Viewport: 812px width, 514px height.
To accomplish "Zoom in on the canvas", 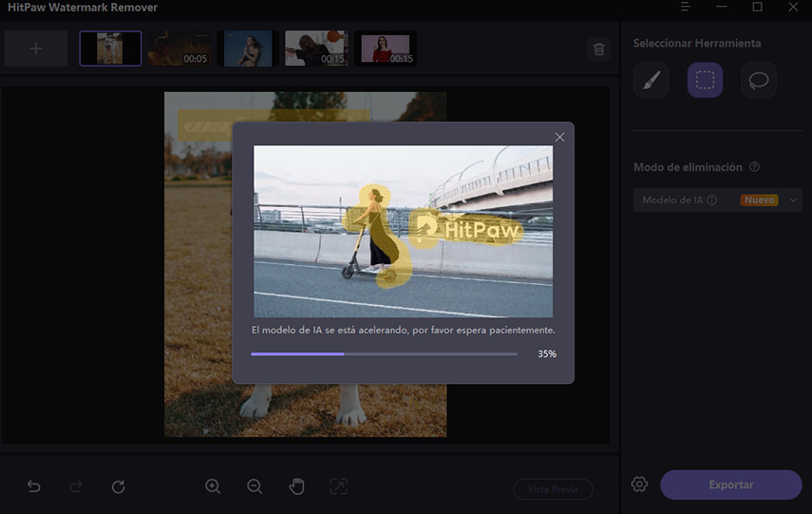I will click(213, 486).
